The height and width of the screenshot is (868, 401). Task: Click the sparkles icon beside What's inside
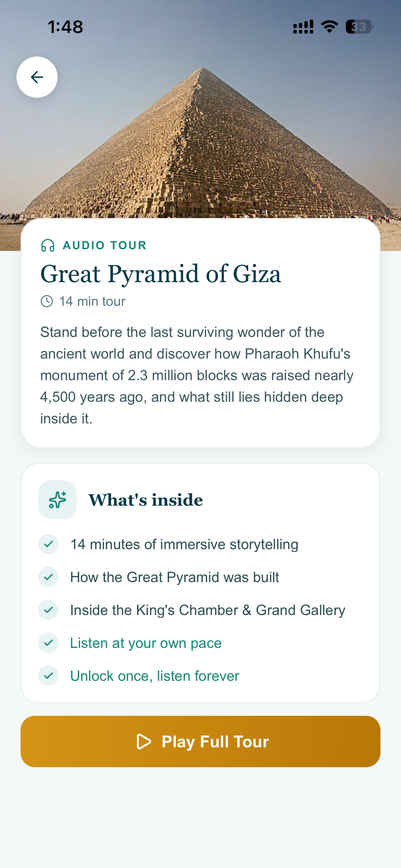58,500
